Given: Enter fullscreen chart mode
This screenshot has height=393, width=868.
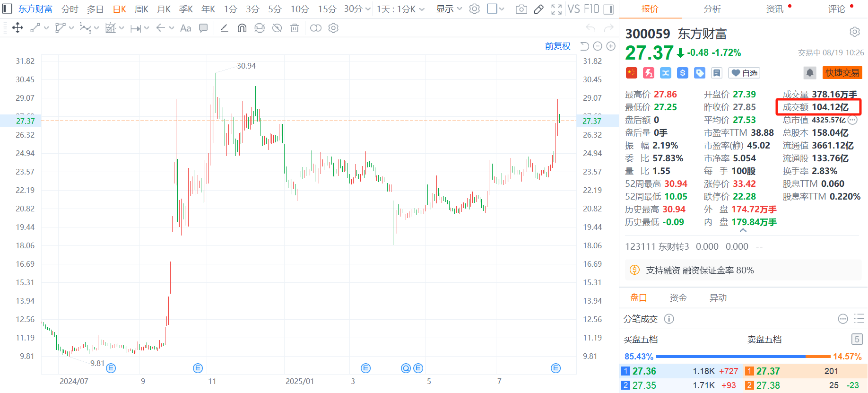Looking at the screenshot, I should tap(556, 9).
